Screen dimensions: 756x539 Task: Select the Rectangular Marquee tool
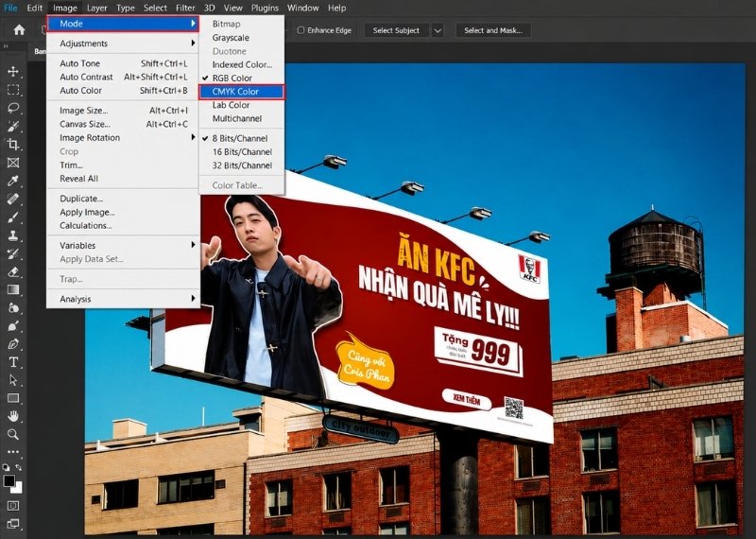[x=13, y=90]
